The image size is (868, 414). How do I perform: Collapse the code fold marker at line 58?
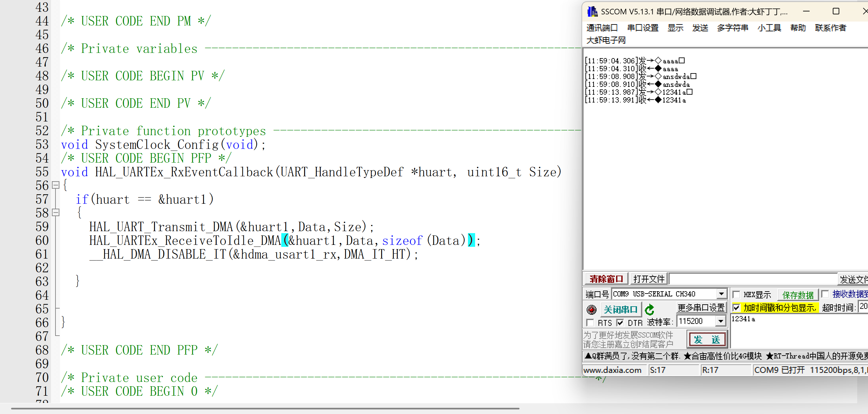[56, 213]
